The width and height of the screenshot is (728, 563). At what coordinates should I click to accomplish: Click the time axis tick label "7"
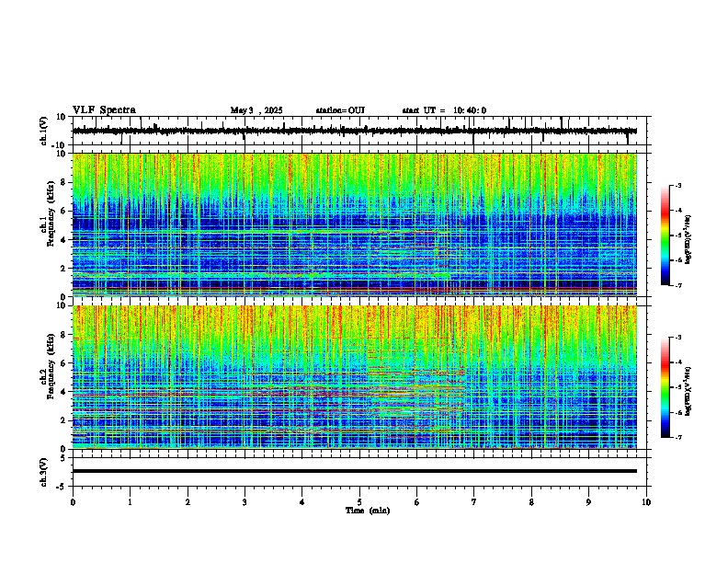(474, 502)
